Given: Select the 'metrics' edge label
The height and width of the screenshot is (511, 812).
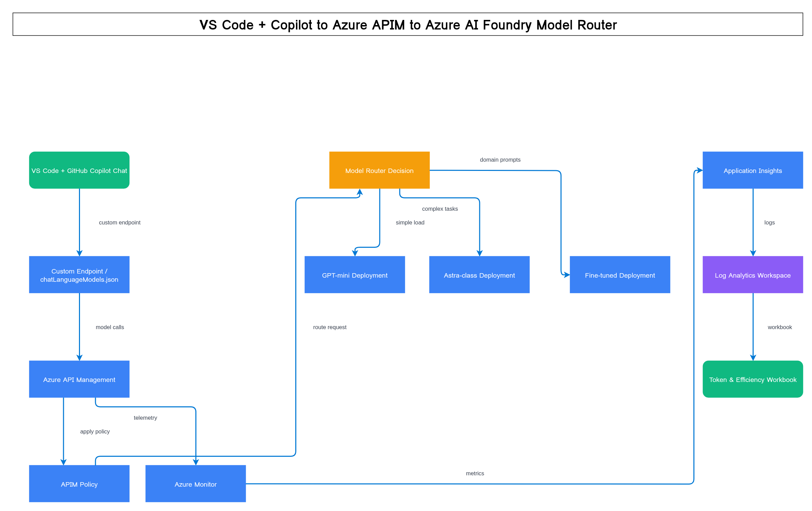Looking at the screenshot, I should click(475, 473).
